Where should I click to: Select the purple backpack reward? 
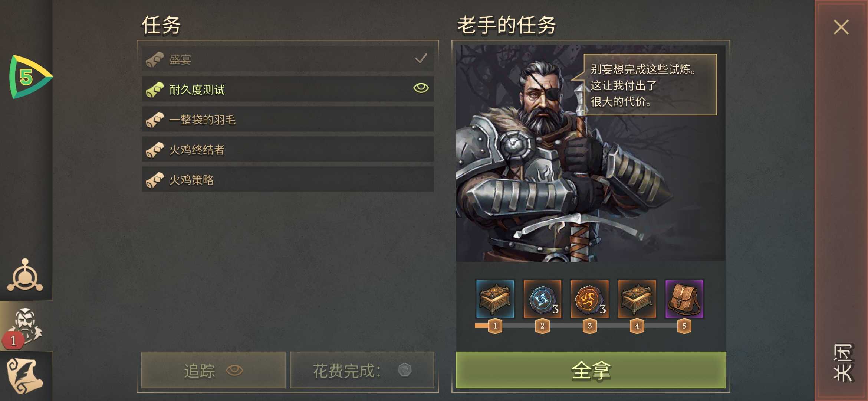point(684,299)
